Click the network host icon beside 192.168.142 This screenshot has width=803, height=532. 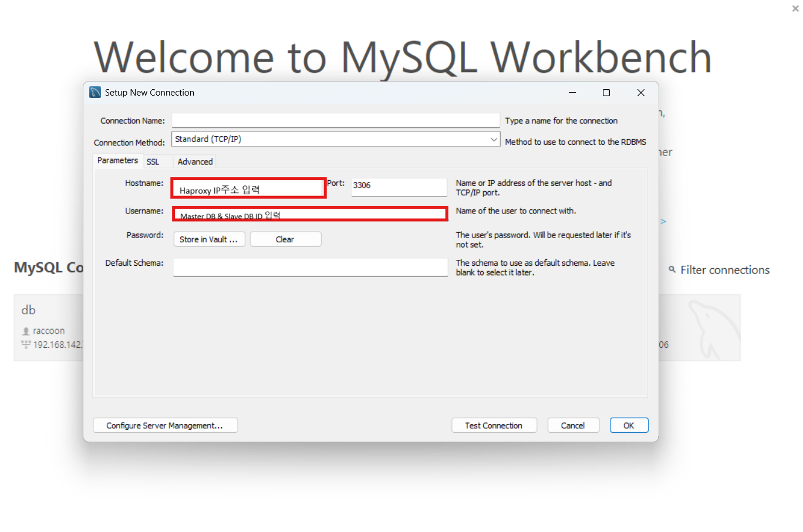click(x=26, y=344)
